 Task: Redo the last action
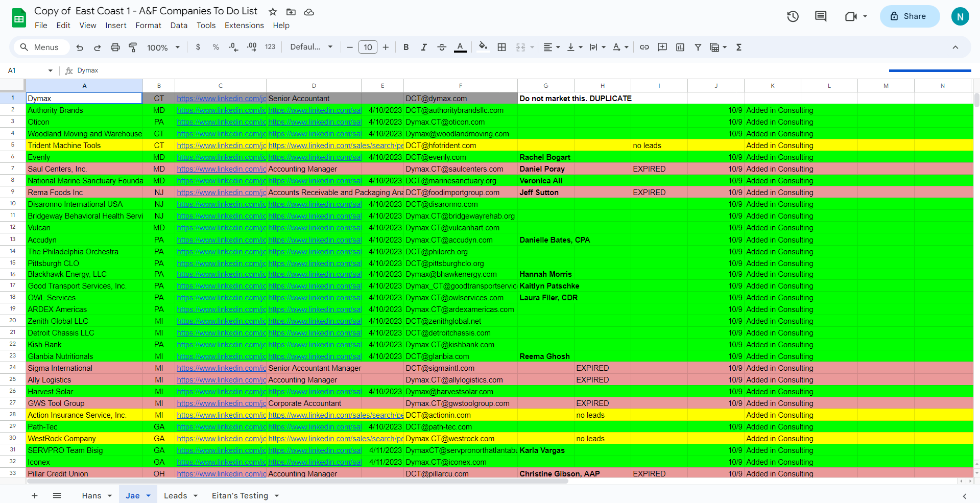click(x=97, y=47)
